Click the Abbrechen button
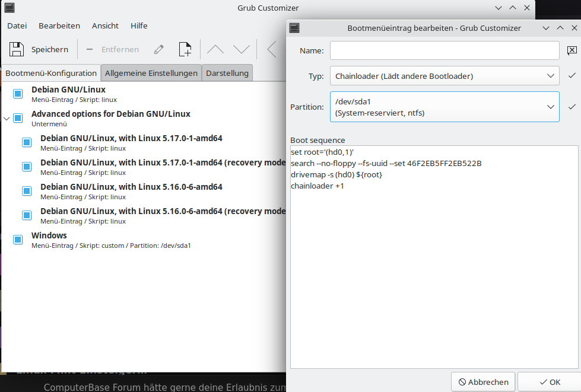The width and height of the screenshot is (581, 392). (x=483, y=382)
